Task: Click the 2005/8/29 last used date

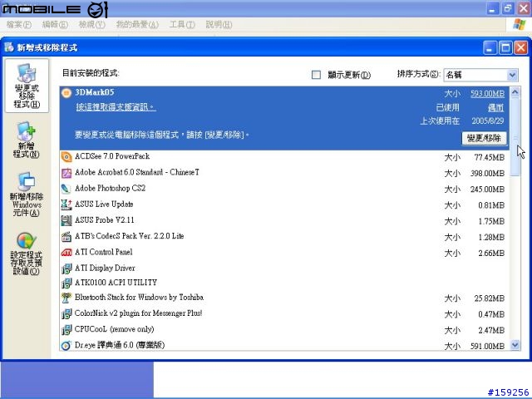Action: point(488,121)
